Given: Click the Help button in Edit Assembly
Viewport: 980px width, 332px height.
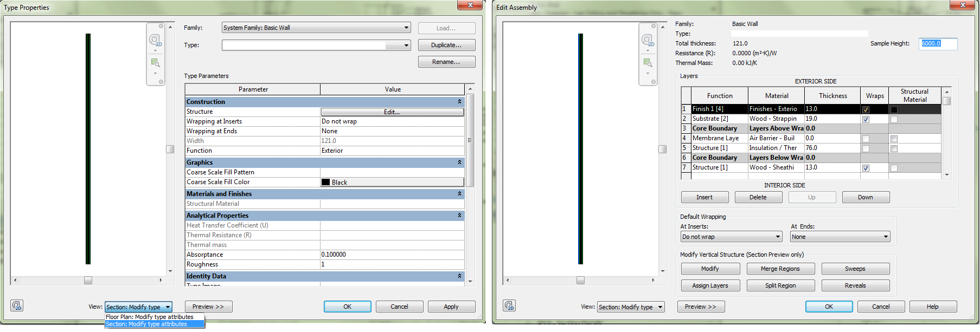Looking at the screenshot, I should (x=933, y=307).
